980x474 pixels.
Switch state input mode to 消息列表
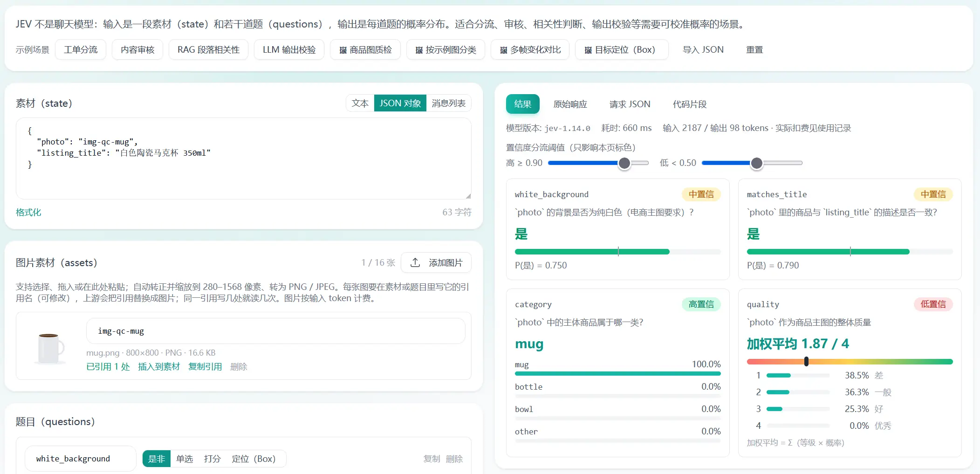[449, 103]
